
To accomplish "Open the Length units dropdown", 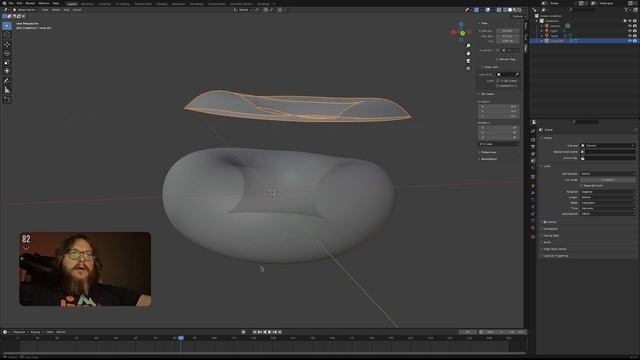I will (607, 197).
